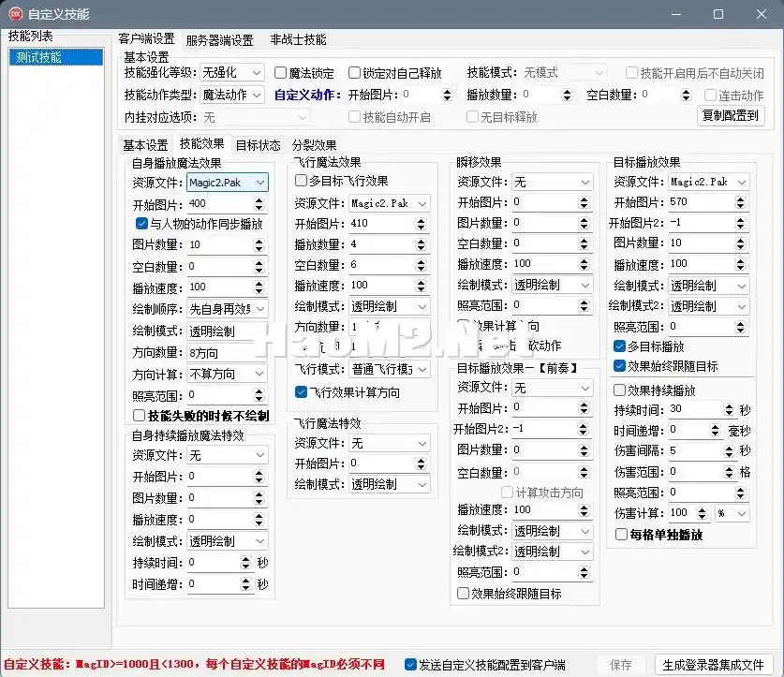Screen dimensions: 784x677
Task: Open 目标播放效果 资源文件 Magic2.Pak dropdown
Action: click(x=709, y=182)
